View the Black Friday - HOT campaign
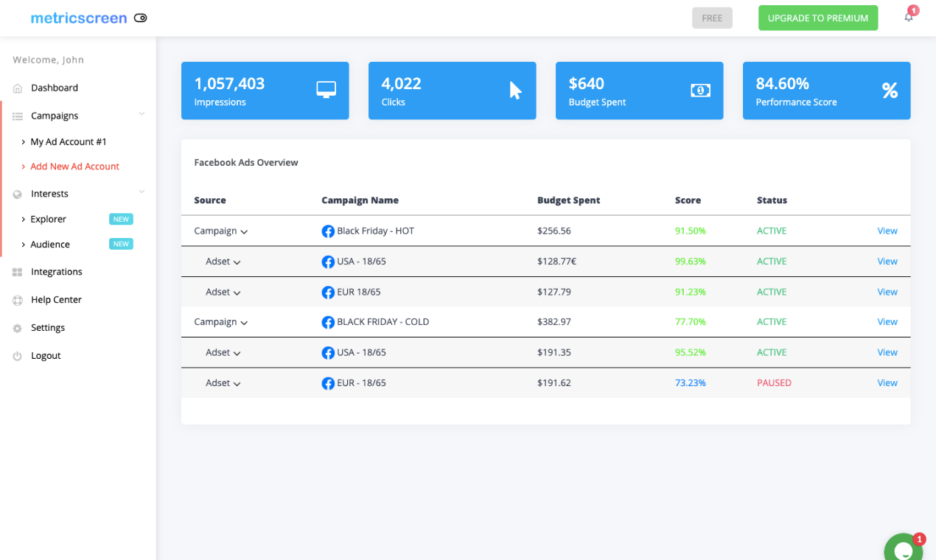This screenshot has height=560, width=936. click(x=887, y=231)
